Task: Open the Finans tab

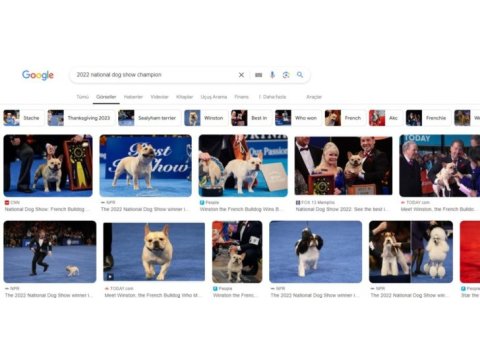Action: click(x=242, y=97)
